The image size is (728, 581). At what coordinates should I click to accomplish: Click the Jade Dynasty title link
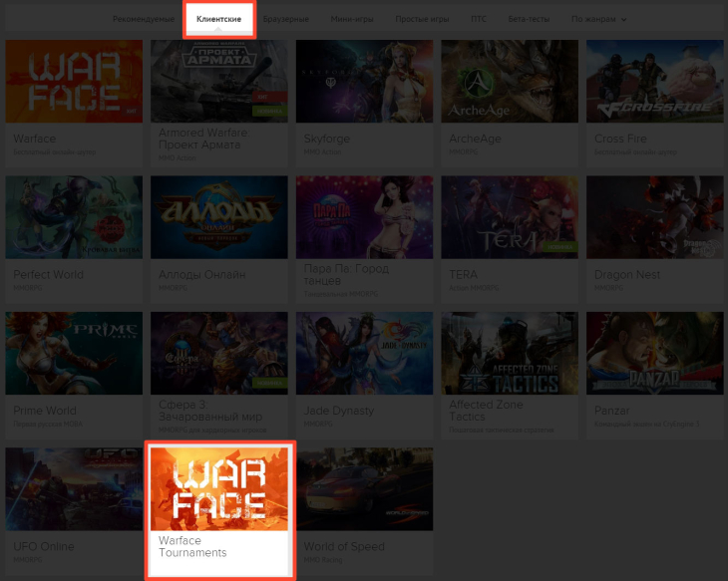[339, 411]
